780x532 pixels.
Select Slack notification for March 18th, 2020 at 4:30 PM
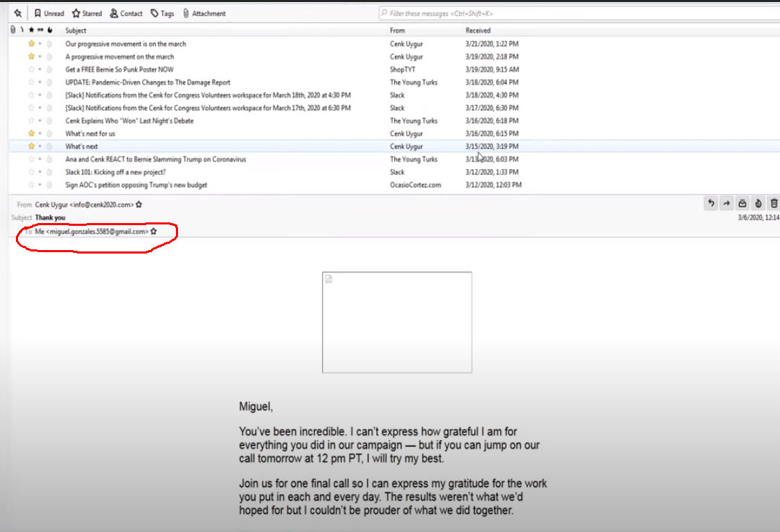click(x=208, y=95)
